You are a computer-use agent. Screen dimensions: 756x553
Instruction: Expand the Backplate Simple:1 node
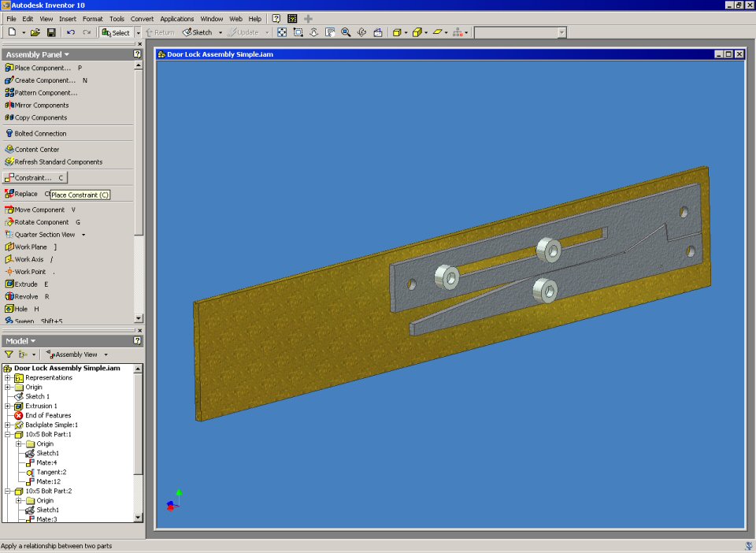pyautogui.click(x=7, y=425)
